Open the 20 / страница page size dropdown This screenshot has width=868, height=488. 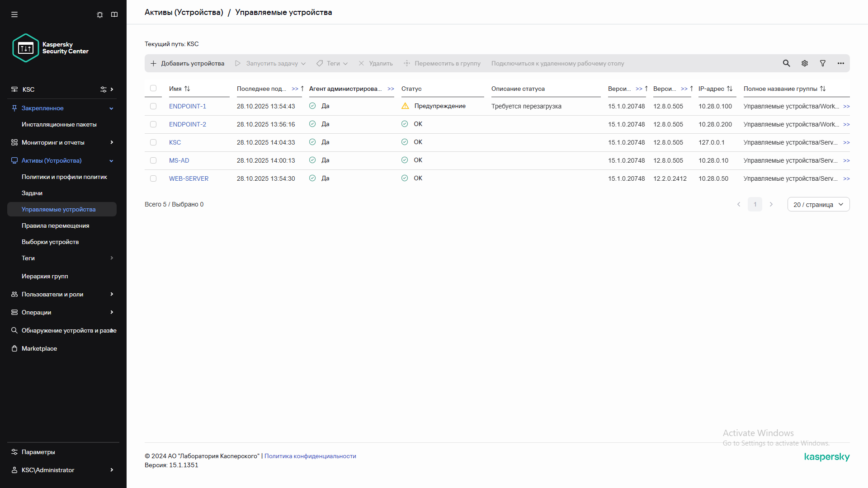(818, 204)
